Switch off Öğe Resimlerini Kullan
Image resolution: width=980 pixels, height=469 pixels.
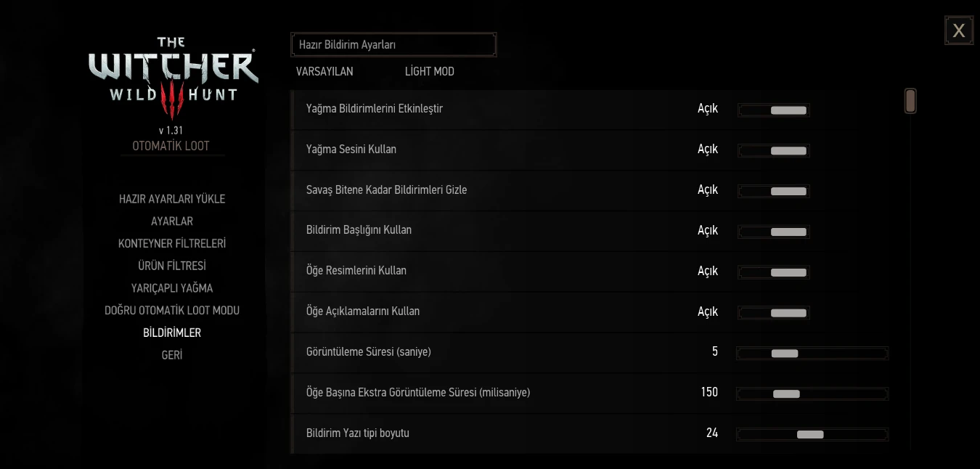[774, 273]
